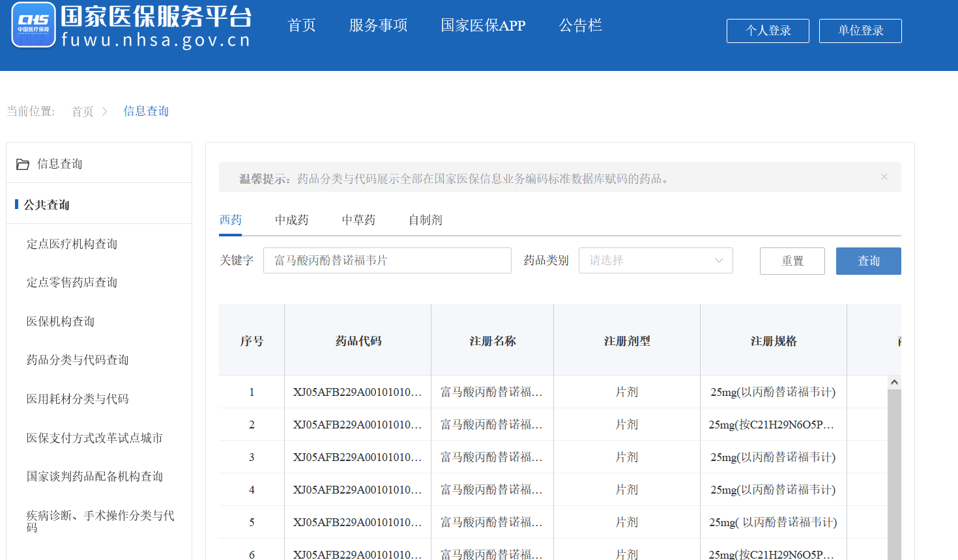Open 医用耗材分类与代码 sidebar entry
This screenshot has height=560, width=958.
tap(78, 399)
